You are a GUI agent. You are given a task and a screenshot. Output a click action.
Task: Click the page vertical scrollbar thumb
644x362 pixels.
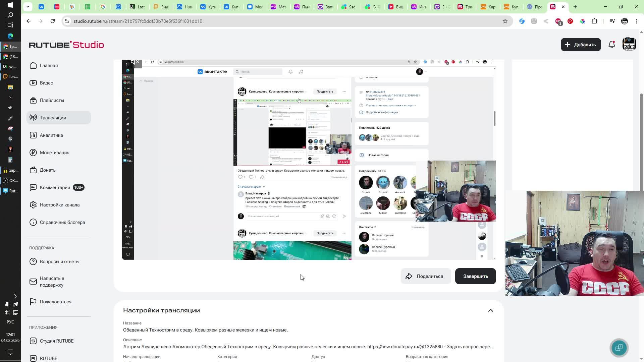coord(642,141)
